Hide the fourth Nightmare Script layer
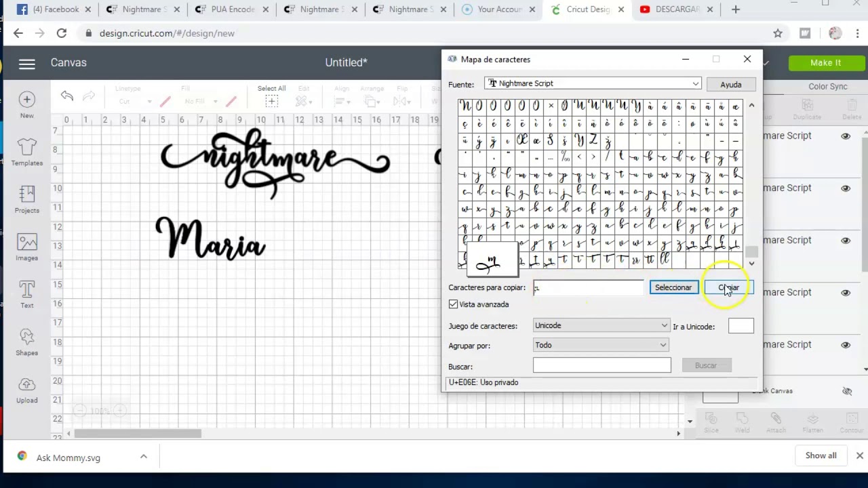The height and width of the screenshot is (488, 868). (x=846, y=293)
